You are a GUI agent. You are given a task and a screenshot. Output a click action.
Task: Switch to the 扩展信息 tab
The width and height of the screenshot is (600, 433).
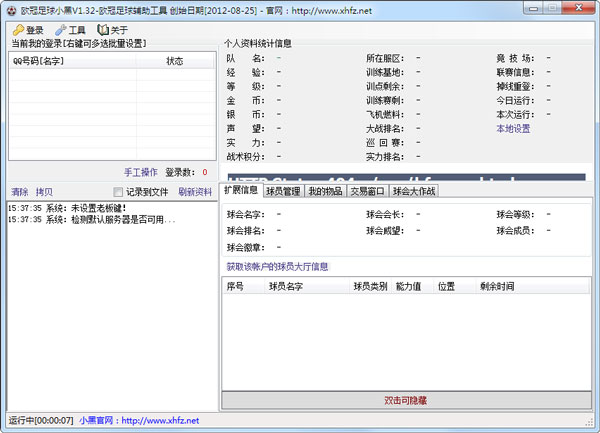click(x=241, y=190)
